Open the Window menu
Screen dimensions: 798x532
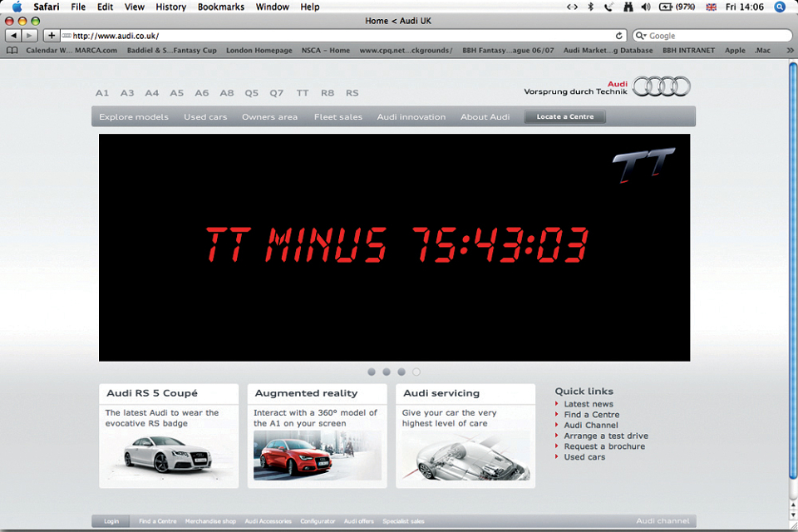273,7
